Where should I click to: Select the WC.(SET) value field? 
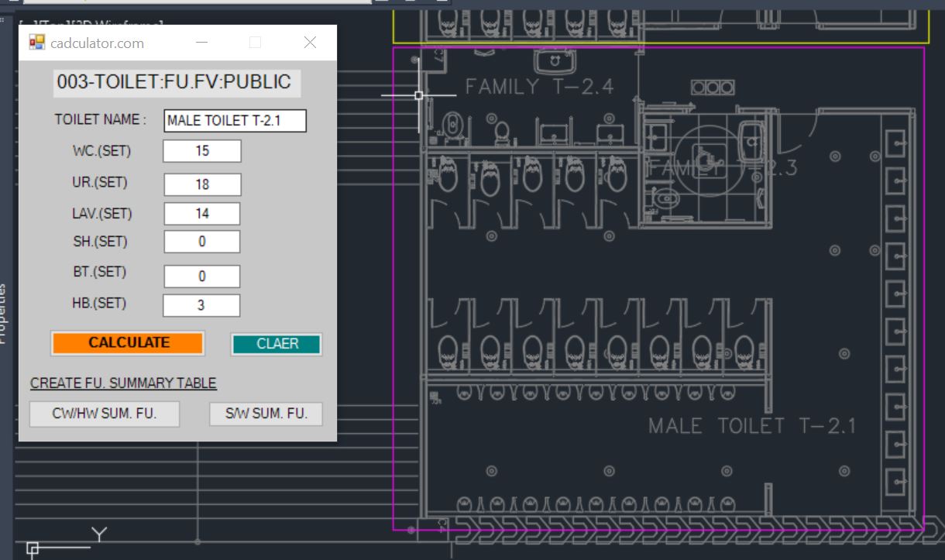point(202,151)
